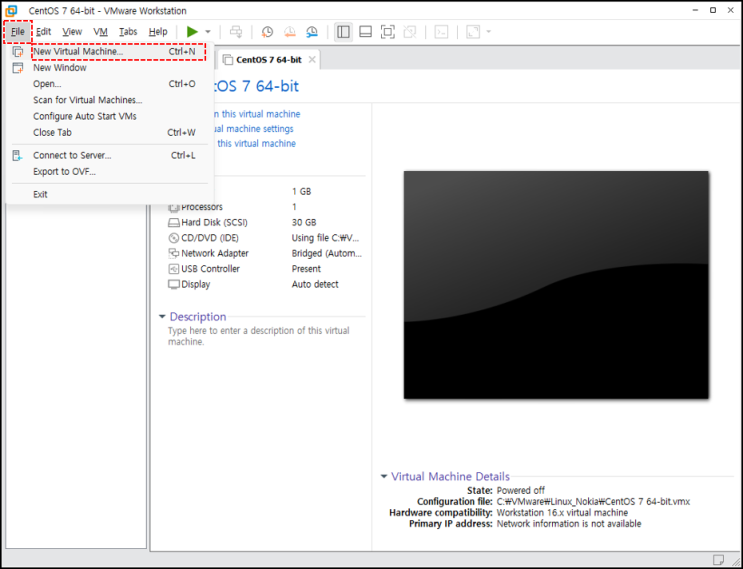This screenshot has height=569, width=743.
Task: Collapse the Description section
Action: coord(162,316)
